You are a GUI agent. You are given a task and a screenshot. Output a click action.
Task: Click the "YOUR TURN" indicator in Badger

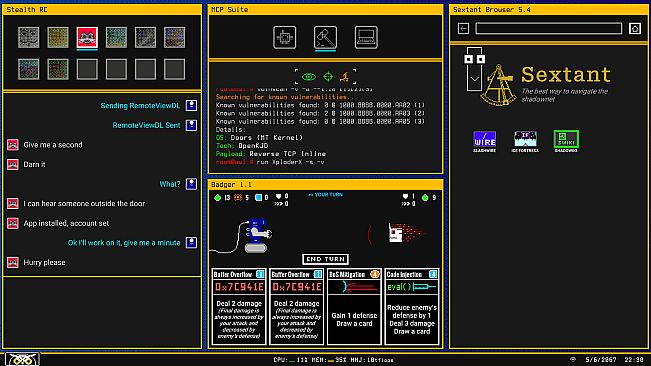[326, 195]
